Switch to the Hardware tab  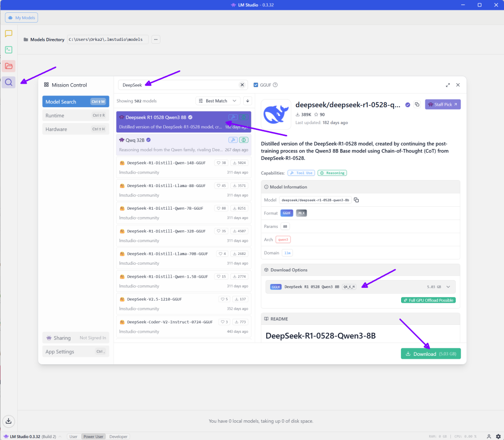coord(75,129)
